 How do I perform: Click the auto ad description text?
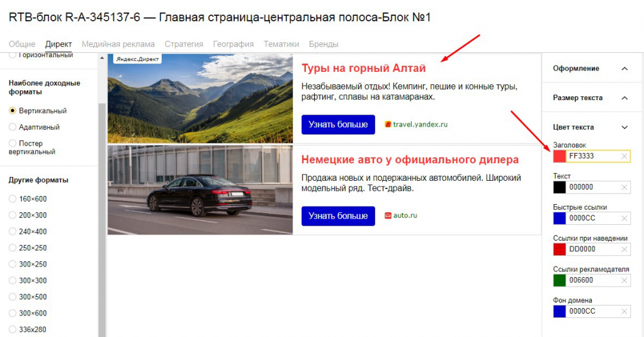pos(411,183)
